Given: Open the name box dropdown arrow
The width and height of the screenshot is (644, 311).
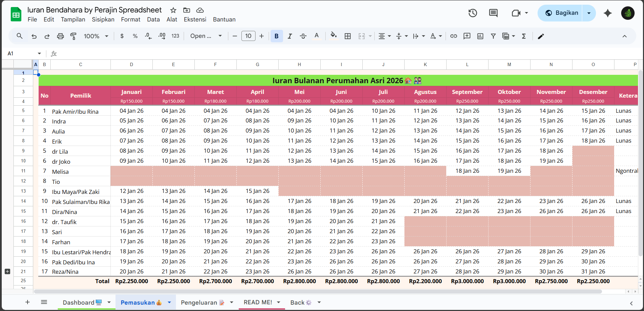Looking at the screenshot, I should coord(39,54).
